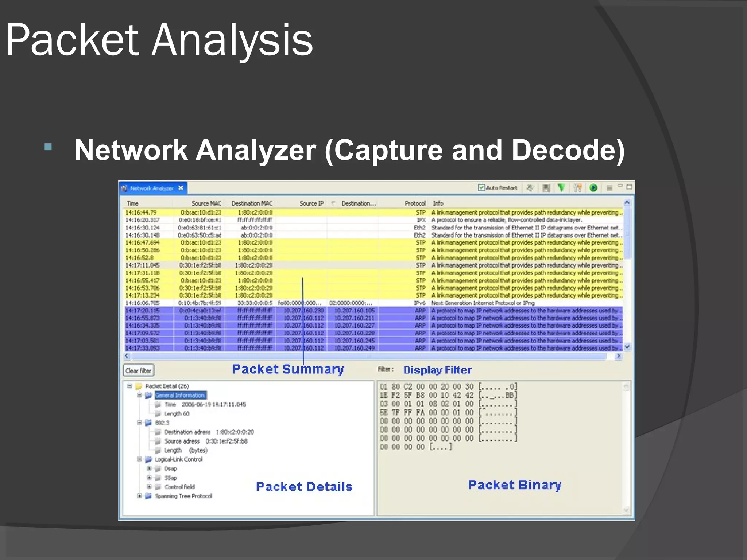The image size is (747, 560).
Task: Click the 802.3 blue folder icon
Action: coord(148,423)
